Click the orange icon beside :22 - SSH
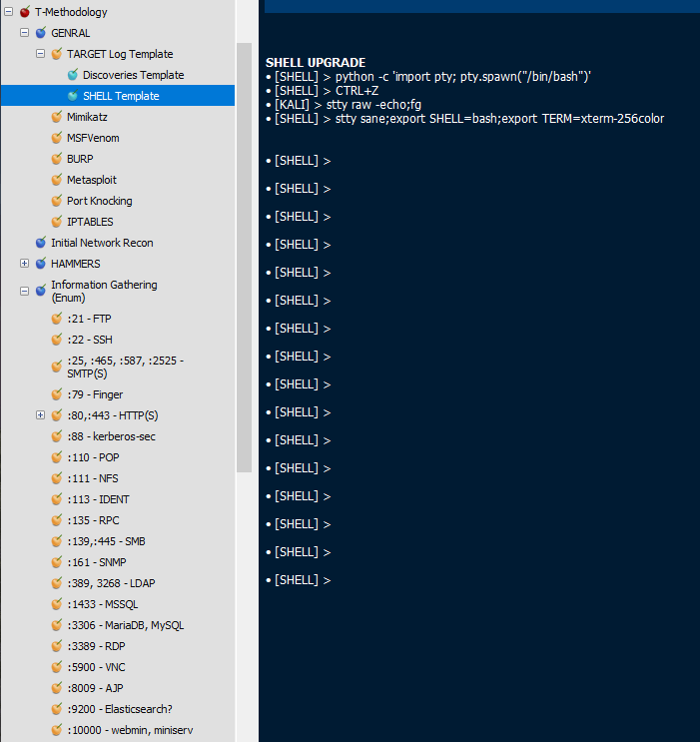 [x=57, y=340]
